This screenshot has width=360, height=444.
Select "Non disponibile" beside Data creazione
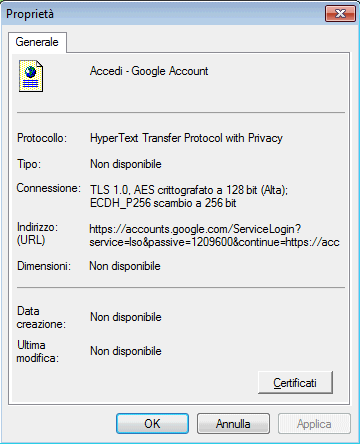click(x=126, y=317)
